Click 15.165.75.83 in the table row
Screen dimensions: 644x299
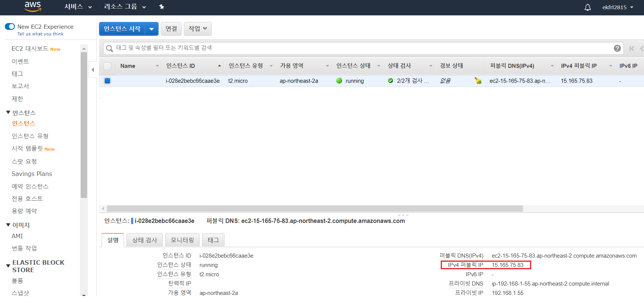point(577,81)
